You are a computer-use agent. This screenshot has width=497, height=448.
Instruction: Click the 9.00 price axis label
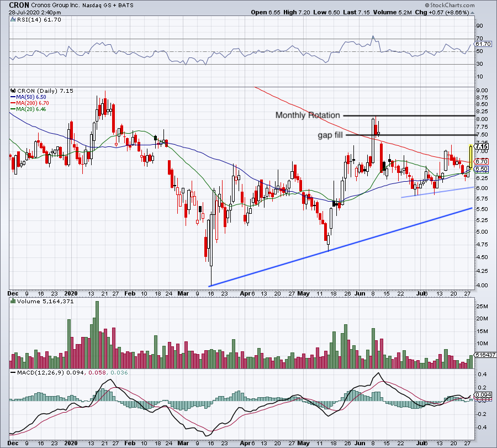coord(482,91)
